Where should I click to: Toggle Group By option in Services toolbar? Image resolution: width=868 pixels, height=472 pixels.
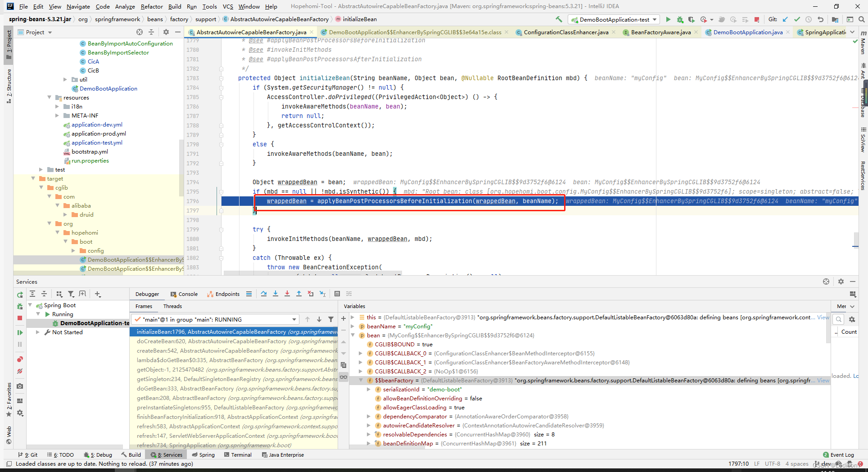coord(59,294)
